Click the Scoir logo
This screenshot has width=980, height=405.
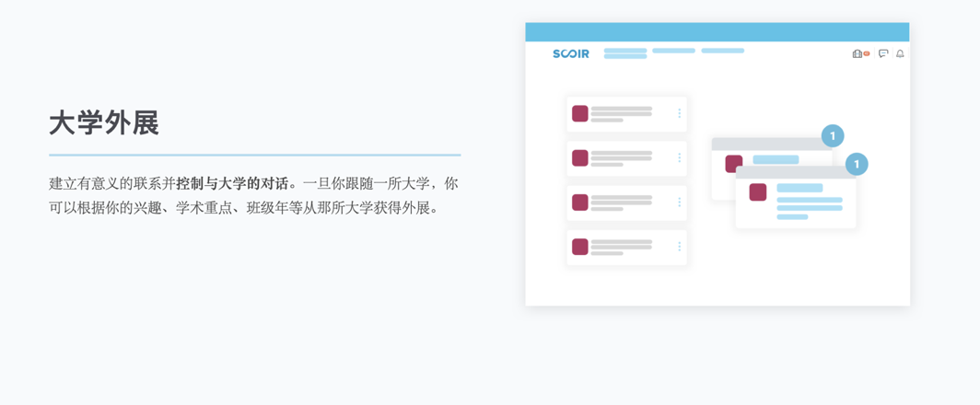[571, 53]
